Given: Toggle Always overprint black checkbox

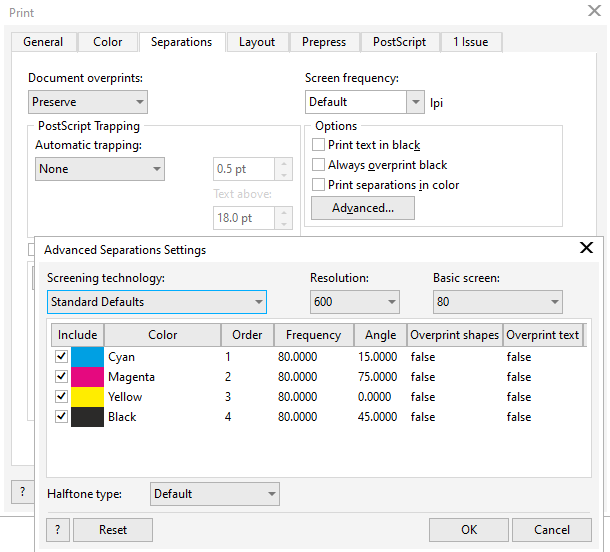Looking at the screenshot, I should click(319, 165).
